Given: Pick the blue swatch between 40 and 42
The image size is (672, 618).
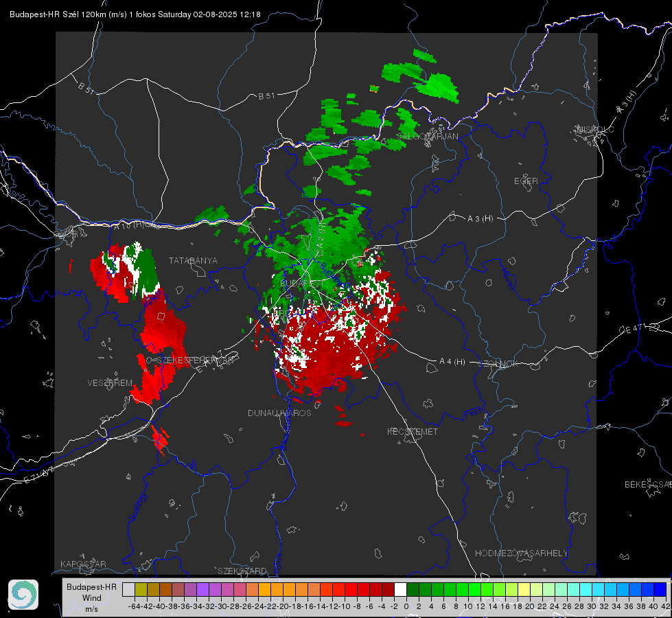Looking at the screenshot, I should coord(660,589).
